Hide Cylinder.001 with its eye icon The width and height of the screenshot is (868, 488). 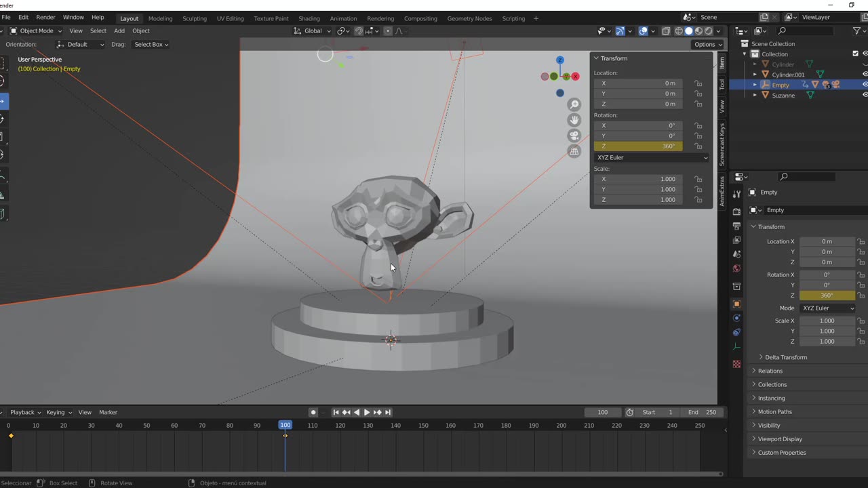(865, 75)
